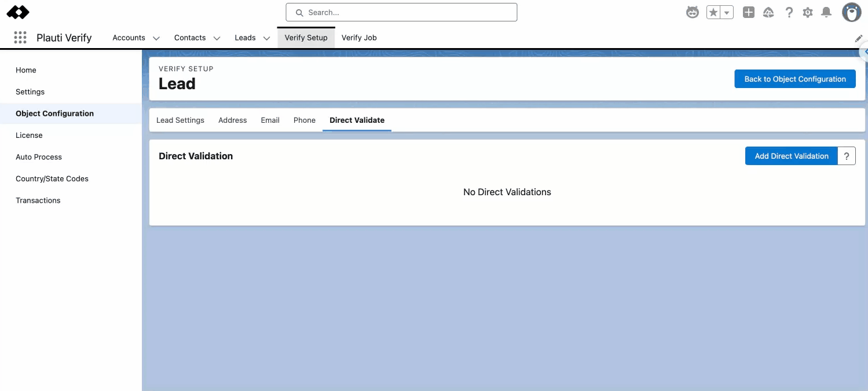The width and height of the screenshot is (868, 391).
Task: Open the Help question mark icon
Action: 789,12
